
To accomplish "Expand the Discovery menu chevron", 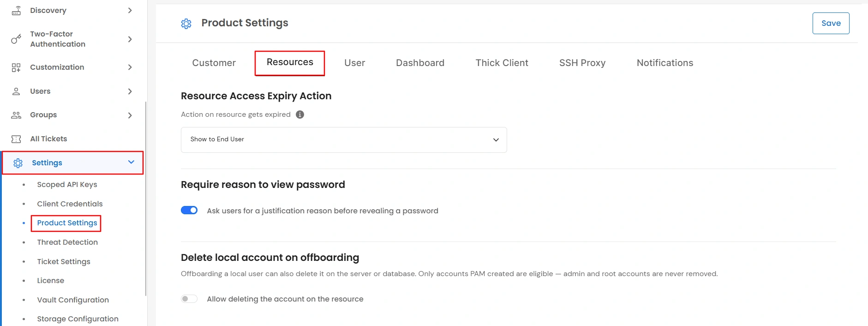I will 130,10.
